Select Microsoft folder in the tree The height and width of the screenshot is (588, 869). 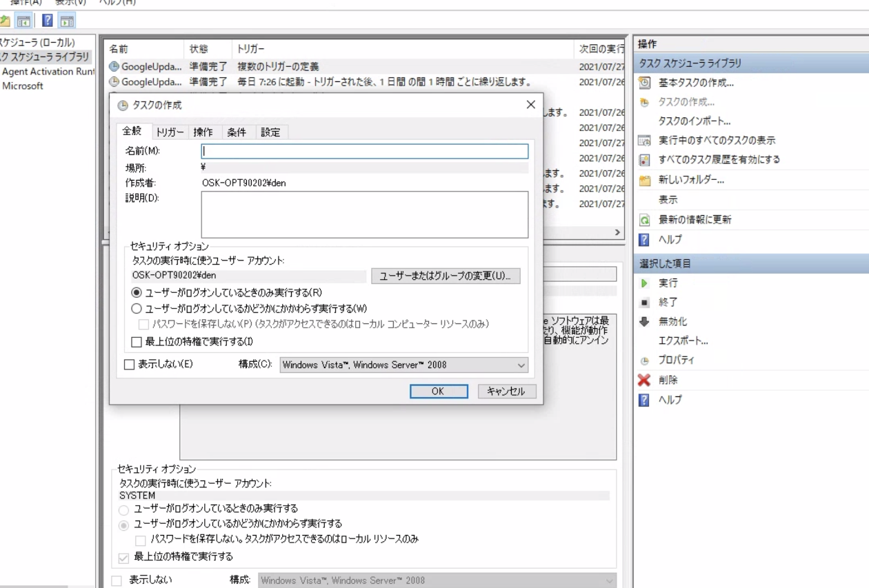(23, 86)
